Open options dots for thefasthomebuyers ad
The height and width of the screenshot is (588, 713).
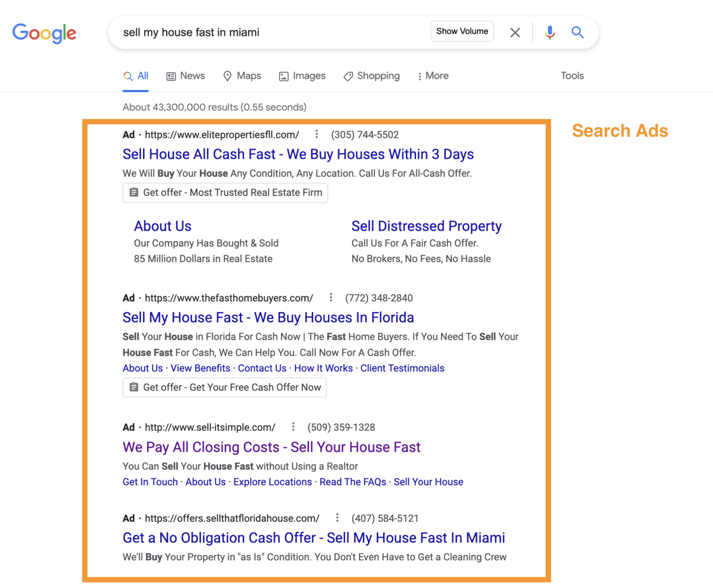[x=331, y=297]
